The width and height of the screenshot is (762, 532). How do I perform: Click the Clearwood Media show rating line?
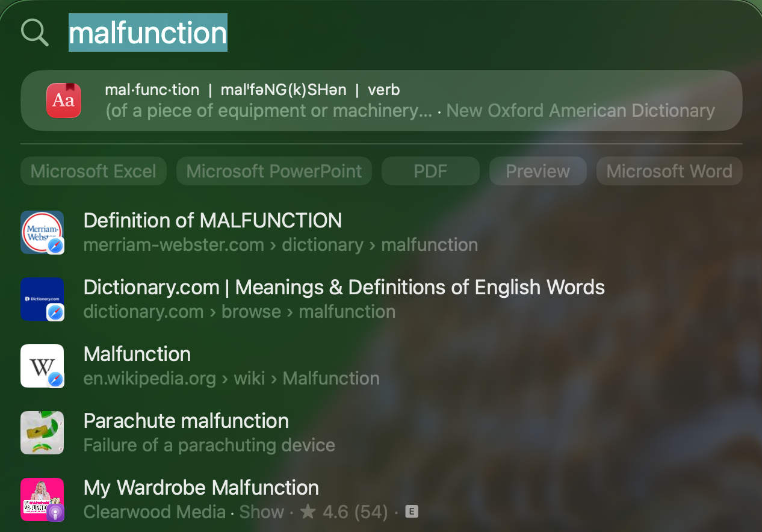[x=250, y=512]
